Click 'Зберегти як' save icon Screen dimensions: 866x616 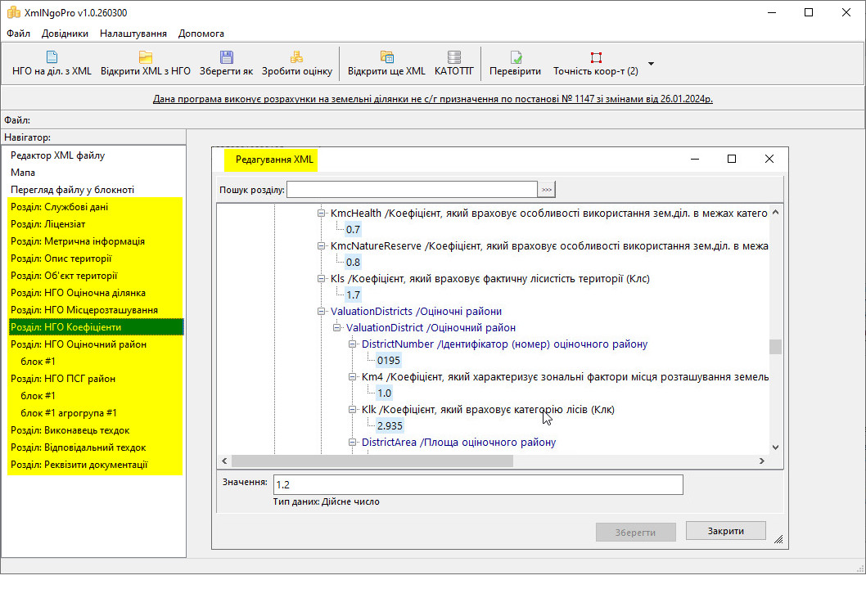(x=227, y=57)
